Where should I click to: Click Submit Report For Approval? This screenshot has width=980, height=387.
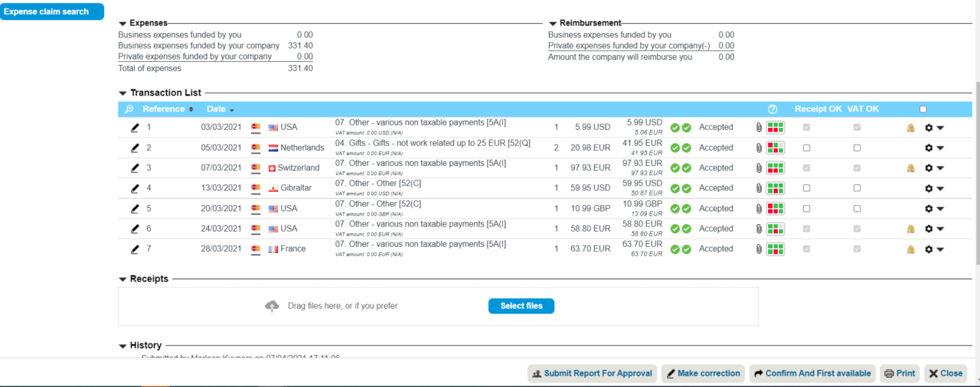(x=593, y=373)
